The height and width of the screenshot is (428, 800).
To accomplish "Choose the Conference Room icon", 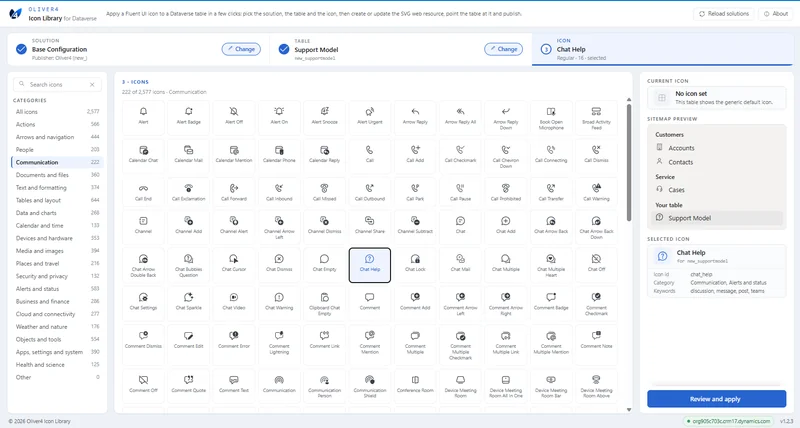I will tap(415, 386).
